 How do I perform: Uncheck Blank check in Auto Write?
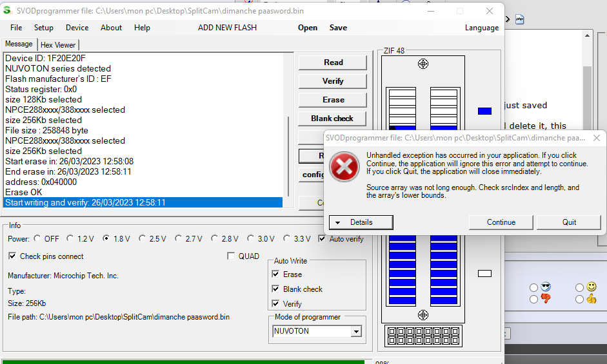coord(275,289)
